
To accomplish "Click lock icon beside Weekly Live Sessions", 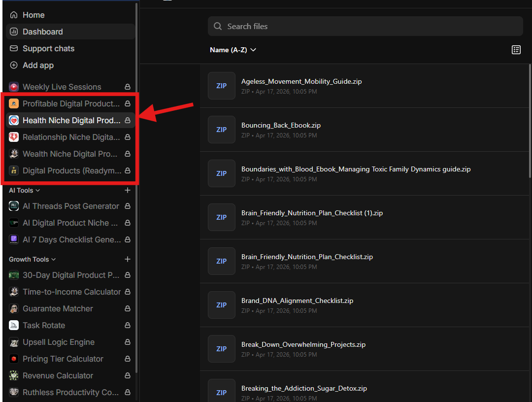I will pyautogui.click(x=128, y=87).
